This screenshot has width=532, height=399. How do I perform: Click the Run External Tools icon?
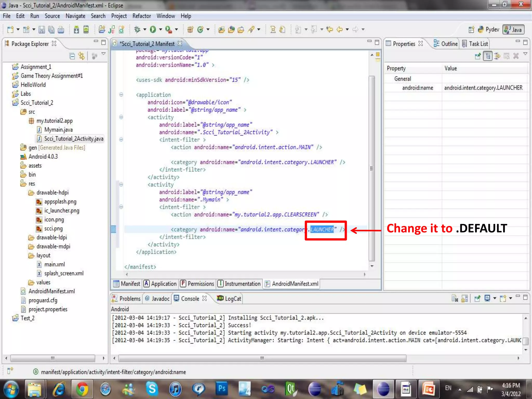pos(169,30)
